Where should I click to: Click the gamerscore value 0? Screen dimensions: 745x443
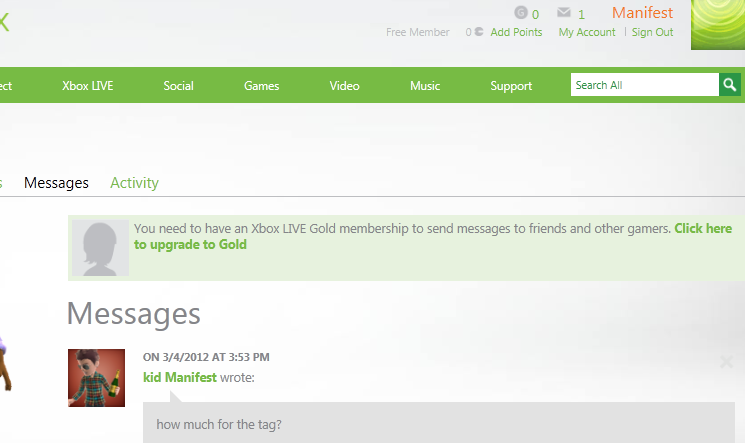pyautogui.click(x=535, y=15)
